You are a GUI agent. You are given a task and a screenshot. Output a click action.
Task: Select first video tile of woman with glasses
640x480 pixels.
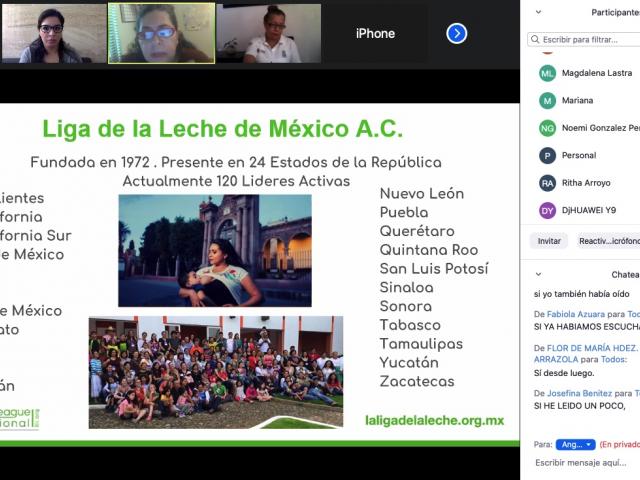coord(54,33)
